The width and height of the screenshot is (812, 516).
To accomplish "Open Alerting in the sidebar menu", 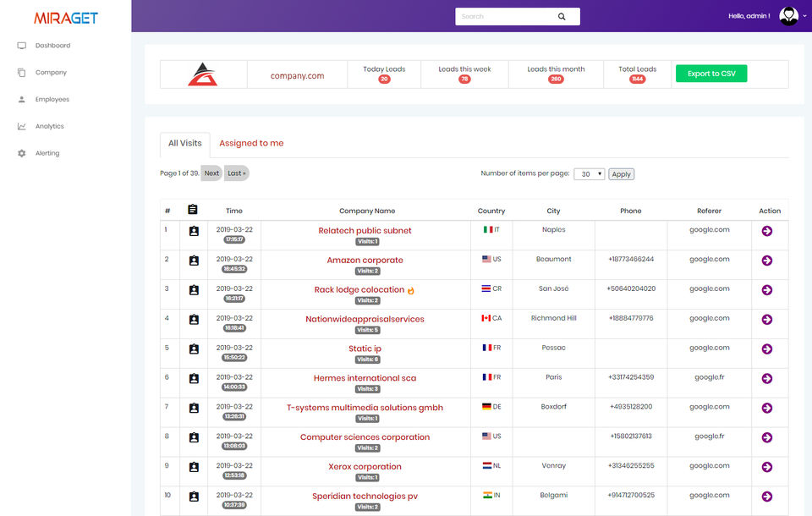I will click(x=47, y=153).
